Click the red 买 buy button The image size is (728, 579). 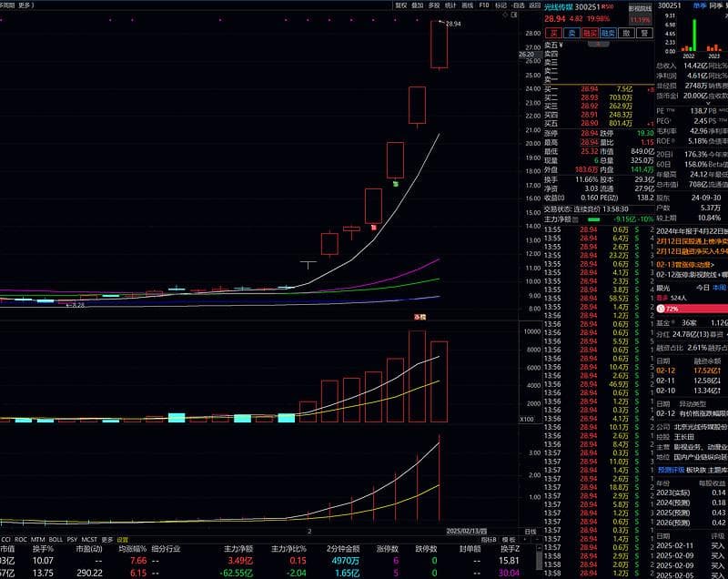(553, 33)
